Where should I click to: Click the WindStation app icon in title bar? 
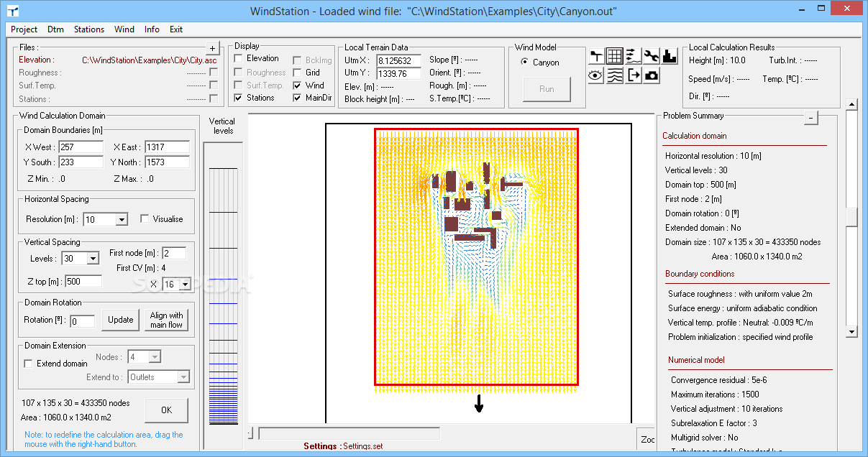(13, 11)
